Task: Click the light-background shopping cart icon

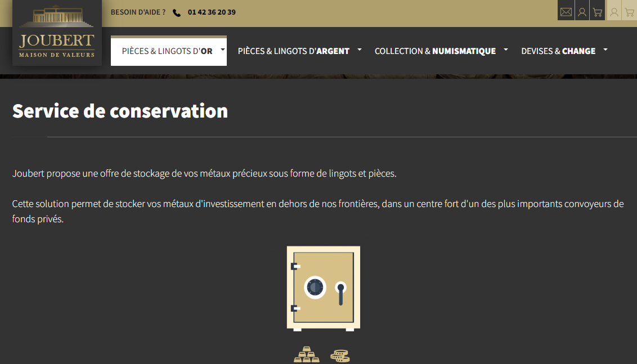Action: pyautogui.click(x=629, y=12)
